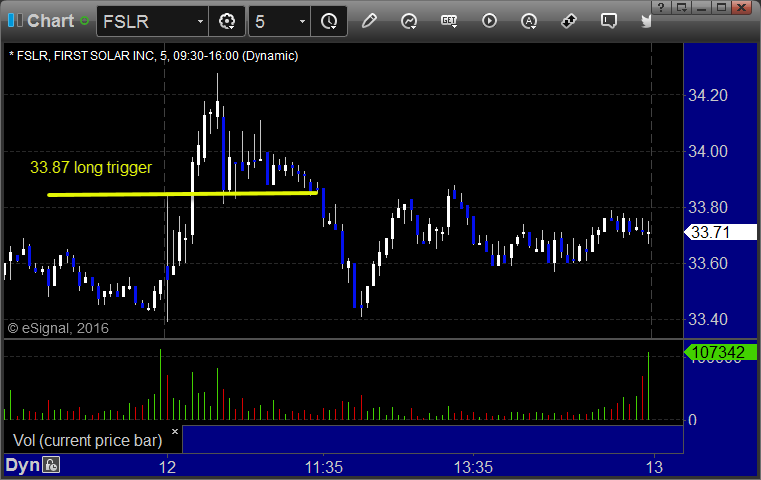This screenshot has width=761, height=480.
Task: Expand the 5 interval dropdown arrow
Action: (x=302, y=21)
